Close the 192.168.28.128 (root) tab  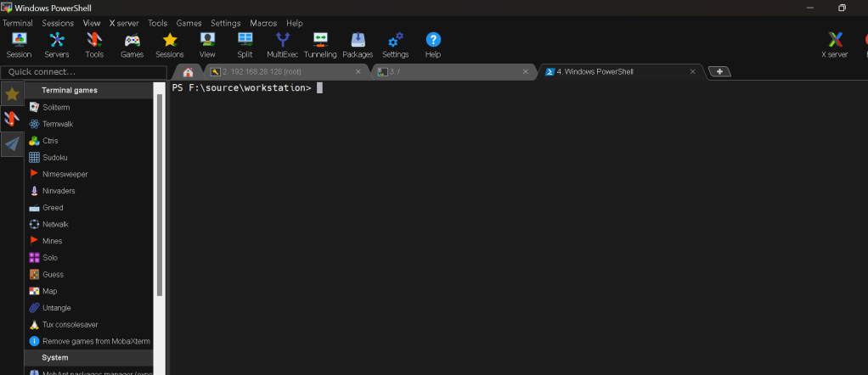358,72
